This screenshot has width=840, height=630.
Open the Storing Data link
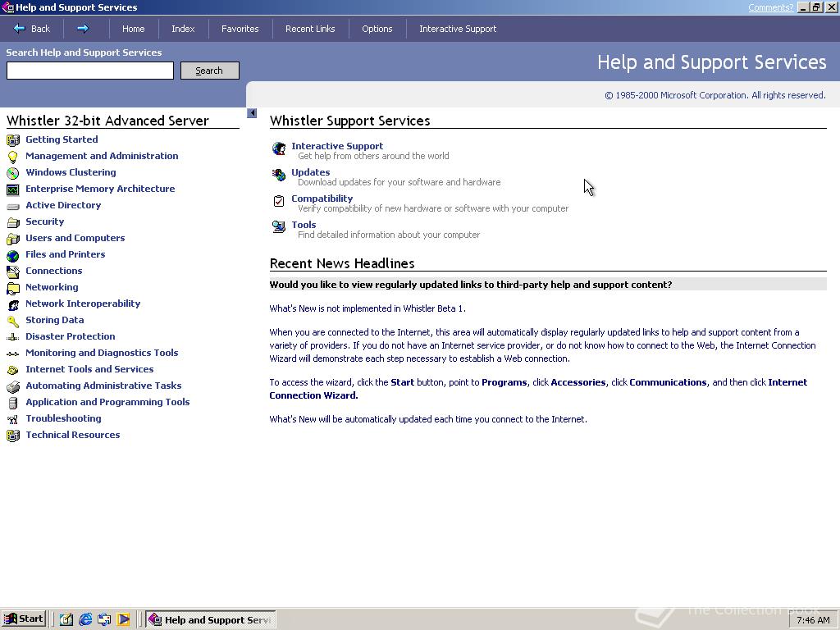point(55,320)
